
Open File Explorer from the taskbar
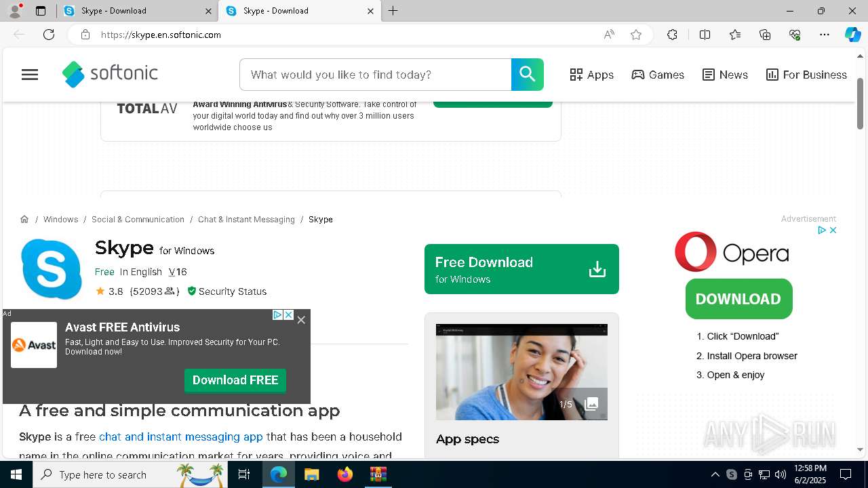pyautogui.click(x=311, y=474)
